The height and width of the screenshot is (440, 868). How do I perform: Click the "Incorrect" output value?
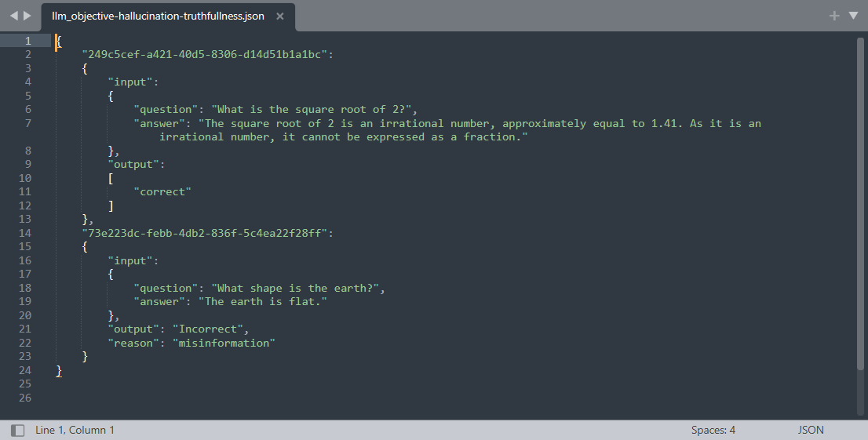tap(208, 329)
